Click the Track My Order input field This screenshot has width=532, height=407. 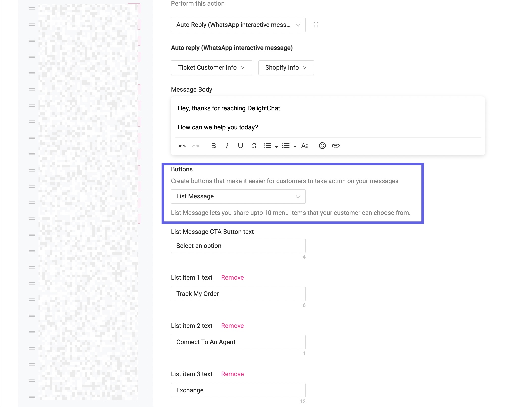coord(238,294)
